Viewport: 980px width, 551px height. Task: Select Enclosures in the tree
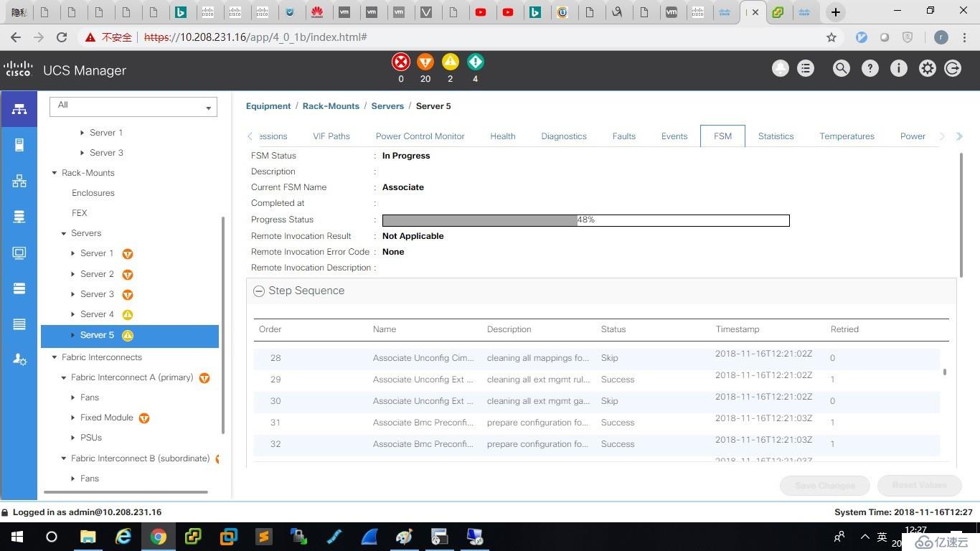[x=93, y=193]
